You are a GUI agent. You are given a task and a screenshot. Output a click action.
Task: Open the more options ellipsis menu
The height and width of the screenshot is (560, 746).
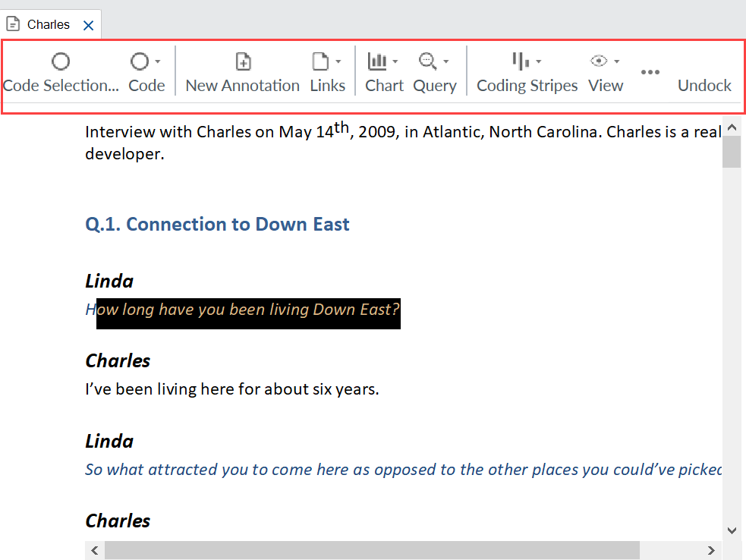point(650,72)
